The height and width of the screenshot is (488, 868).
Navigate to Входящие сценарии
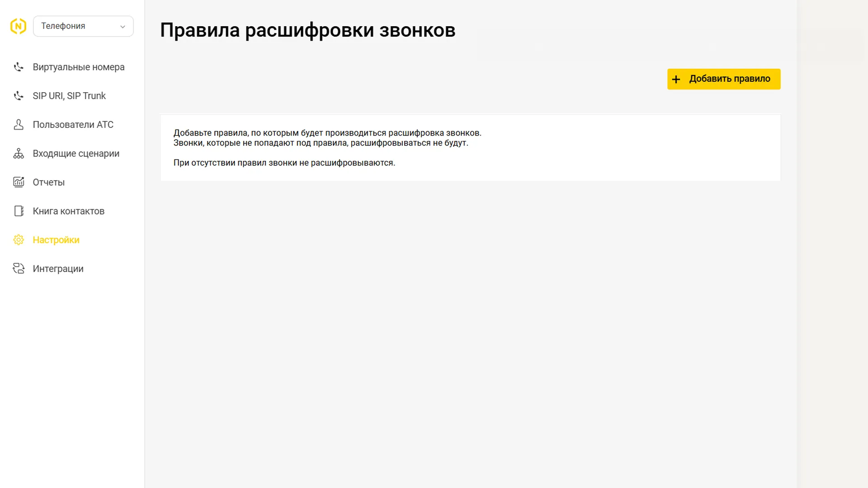pos(76,154)
